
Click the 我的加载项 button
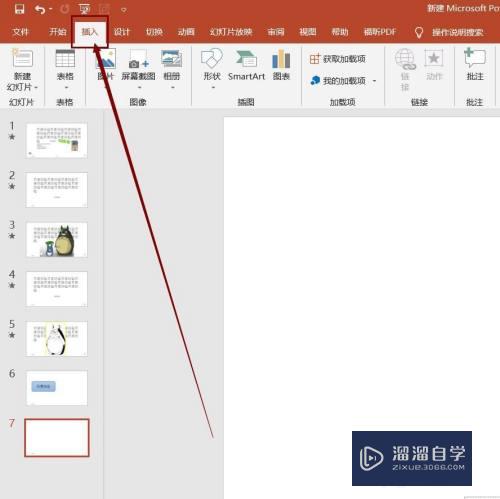point(338,81)
